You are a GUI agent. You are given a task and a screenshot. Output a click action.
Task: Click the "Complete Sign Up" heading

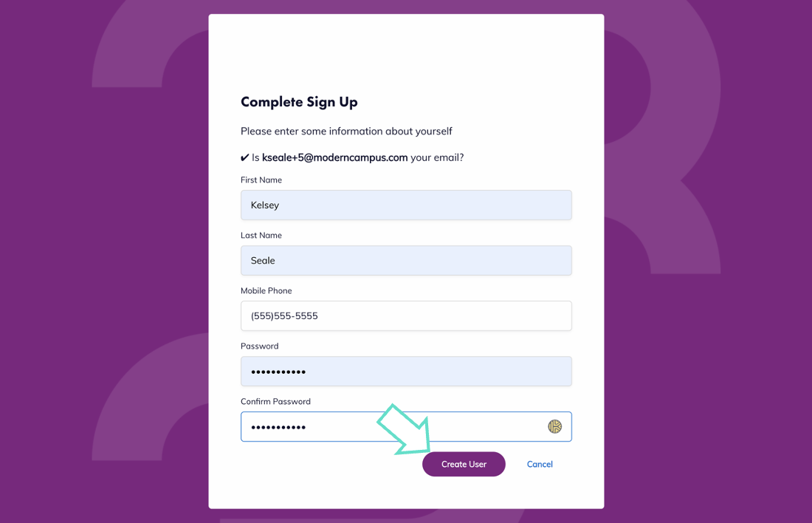click(x=299, y=102)
